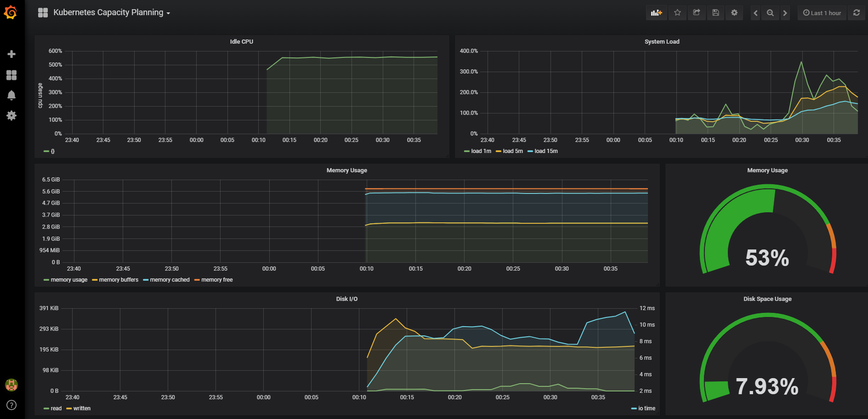Click the 53% memory gauge value
The image size is (868, 419).
coord(767,258)
